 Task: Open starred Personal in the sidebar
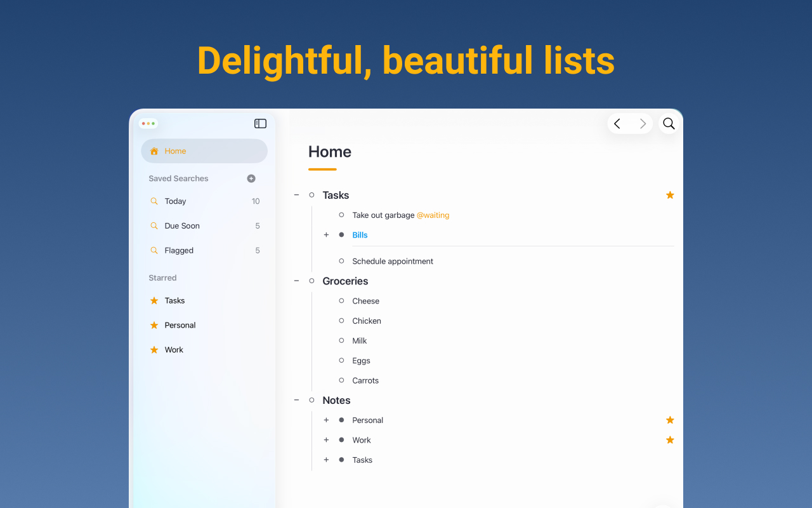[204, 325]
